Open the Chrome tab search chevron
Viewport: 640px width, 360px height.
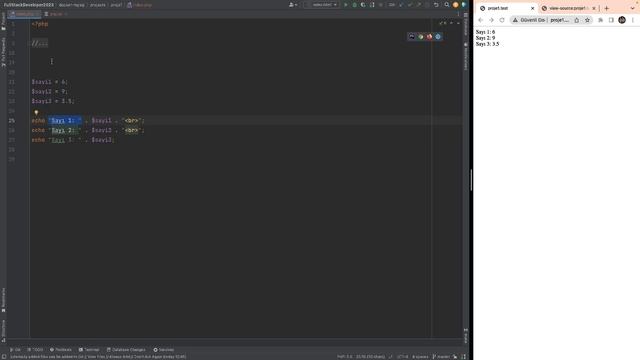tap(633, 8)
